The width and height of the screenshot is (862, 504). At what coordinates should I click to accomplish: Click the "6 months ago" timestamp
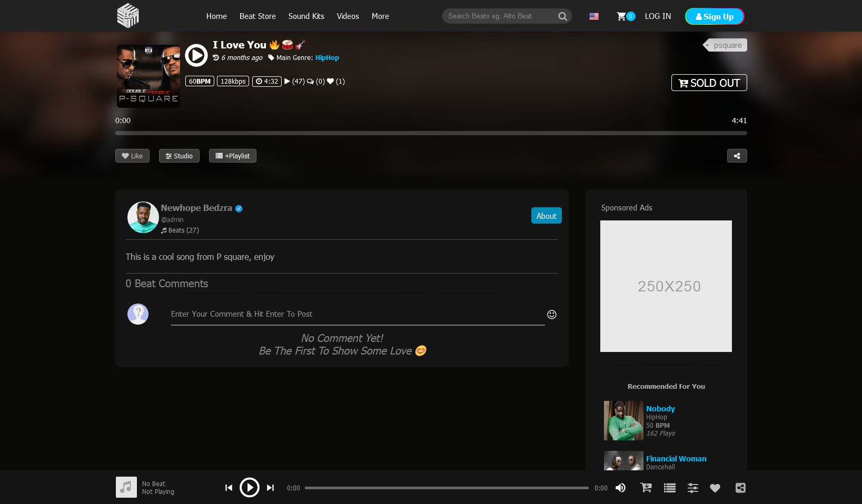(242, 58)
